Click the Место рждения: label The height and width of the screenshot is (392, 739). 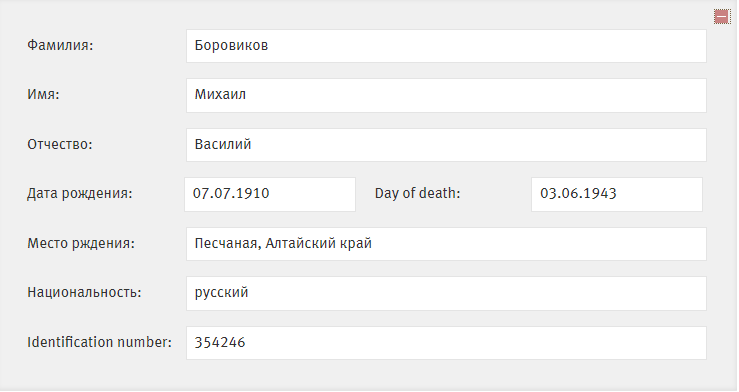click(81, 243)
